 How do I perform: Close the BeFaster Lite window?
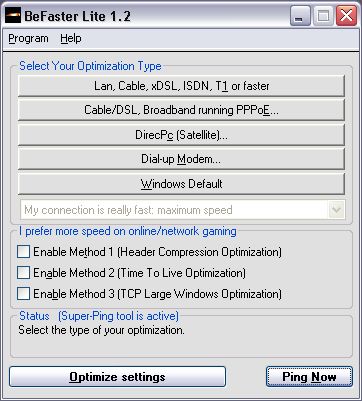tap(346, 16)
